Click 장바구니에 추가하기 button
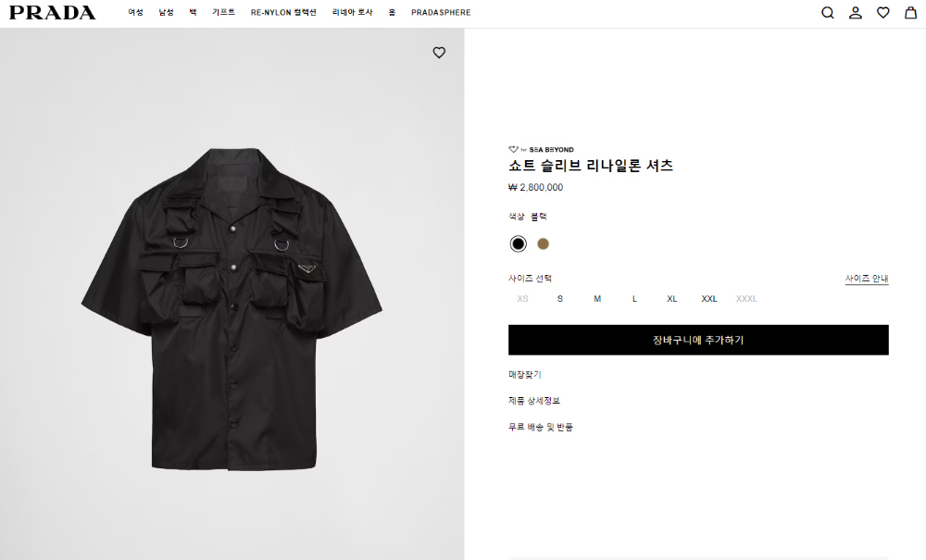Image resolution: width=926 pixels, height=560 pixels. click(698, 340)
